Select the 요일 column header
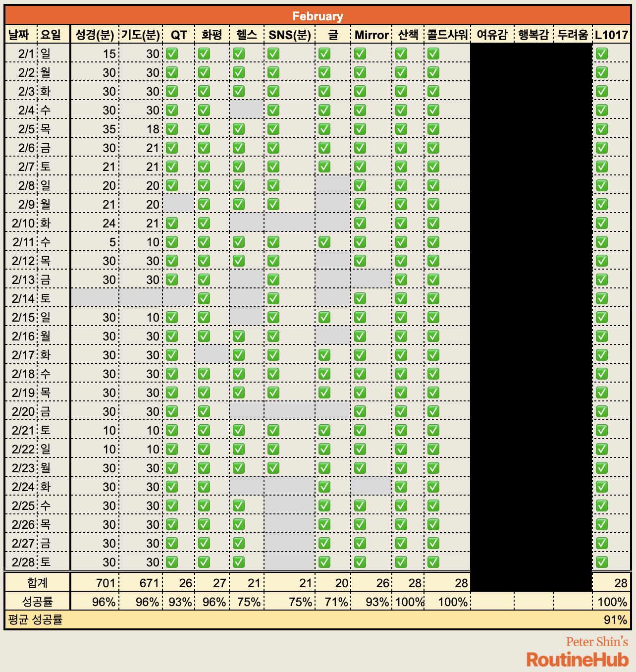636x672 pixels. click(53, 35)
